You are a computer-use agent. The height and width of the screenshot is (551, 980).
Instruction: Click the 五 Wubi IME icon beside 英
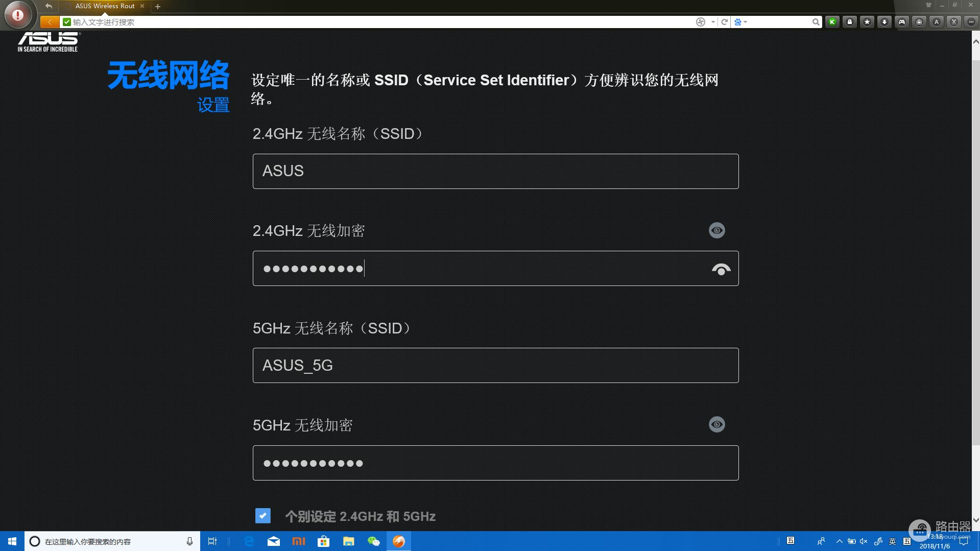[907, 541]
